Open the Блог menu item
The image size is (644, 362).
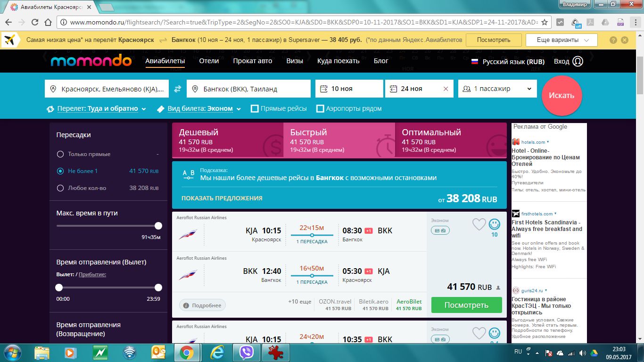(381, 61)
